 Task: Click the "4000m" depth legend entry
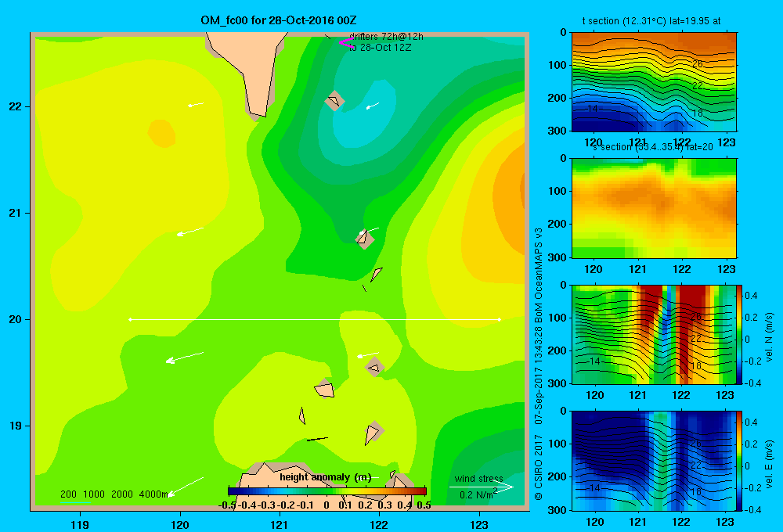tap(153, 494)
